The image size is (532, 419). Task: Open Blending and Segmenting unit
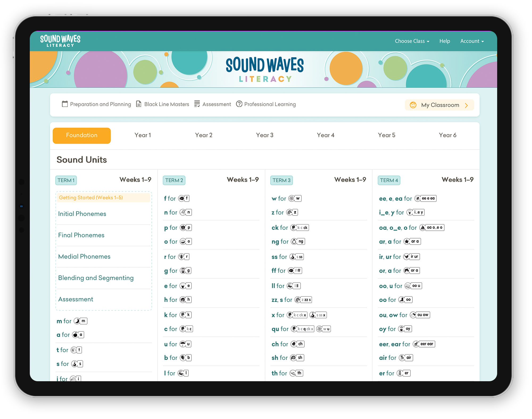click(96, 278)
